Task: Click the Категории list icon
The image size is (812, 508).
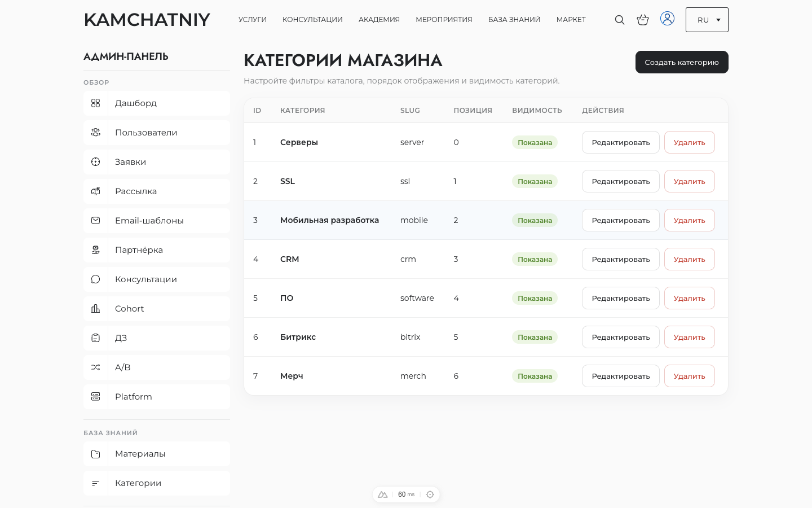Action: (96, 483)
